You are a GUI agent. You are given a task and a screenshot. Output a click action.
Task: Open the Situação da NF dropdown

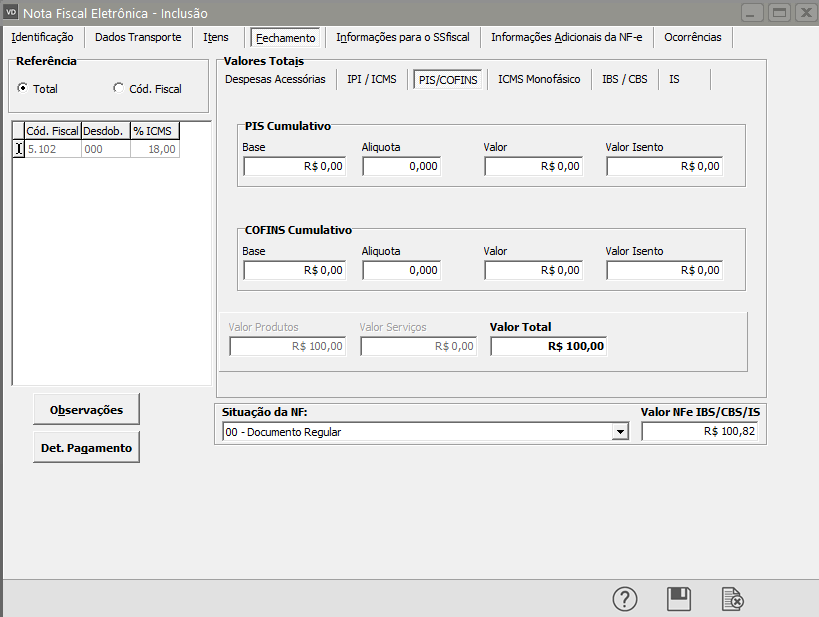click(x=620, y=432)
